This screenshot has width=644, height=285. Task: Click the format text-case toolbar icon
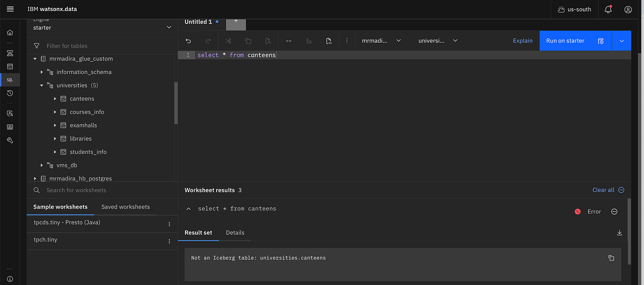click(309, 41)
